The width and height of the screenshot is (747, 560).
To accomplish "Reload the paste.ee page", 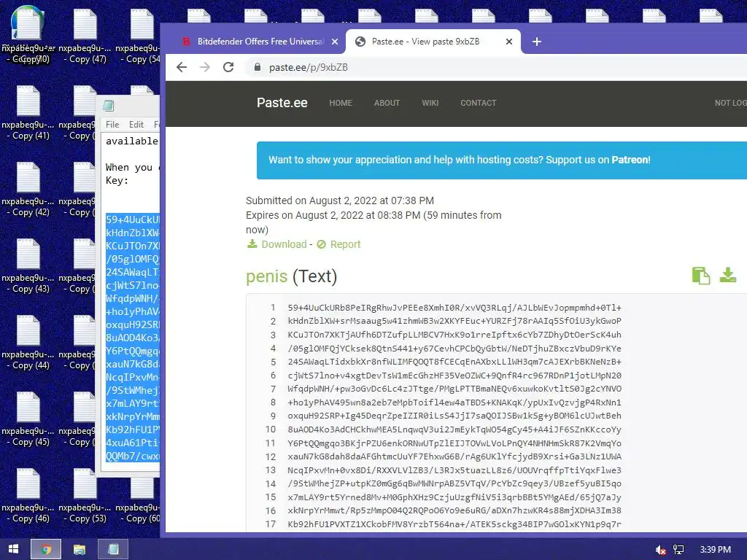I will [228, 67].
